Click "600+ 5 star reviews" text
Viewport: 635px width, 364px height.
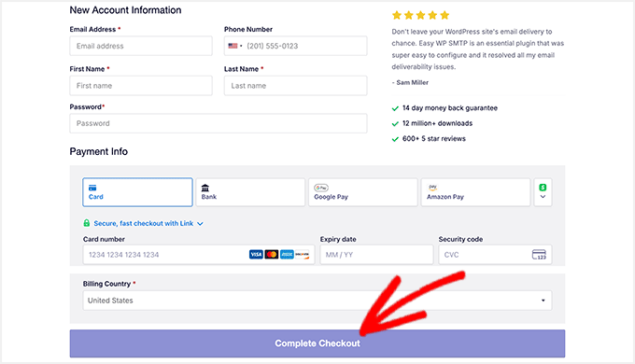pyautogui.click(x=434, y=139)
